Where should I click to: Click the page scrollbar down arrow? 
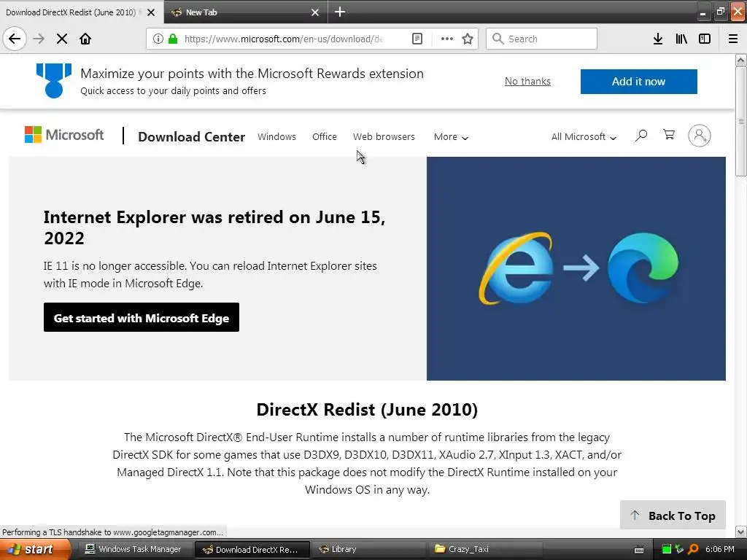pos(741,532)
